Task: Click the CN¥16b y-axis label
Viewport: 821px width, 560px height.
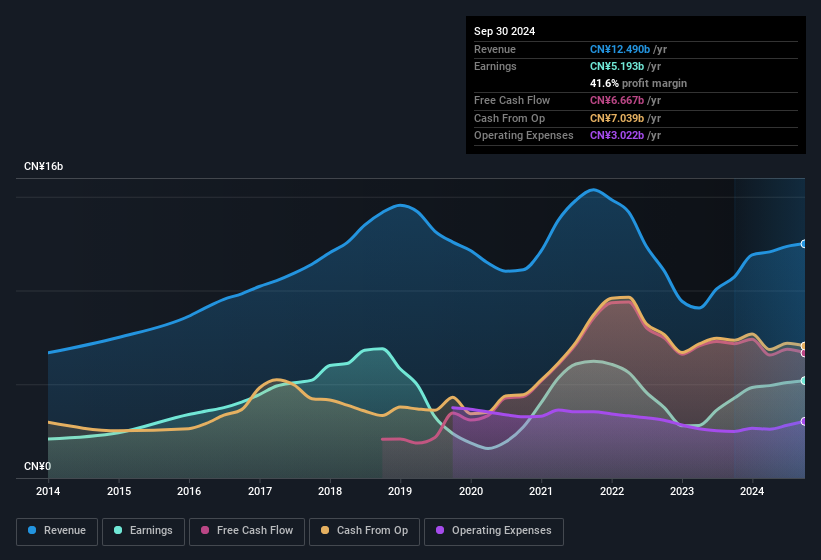Action: 44,166
